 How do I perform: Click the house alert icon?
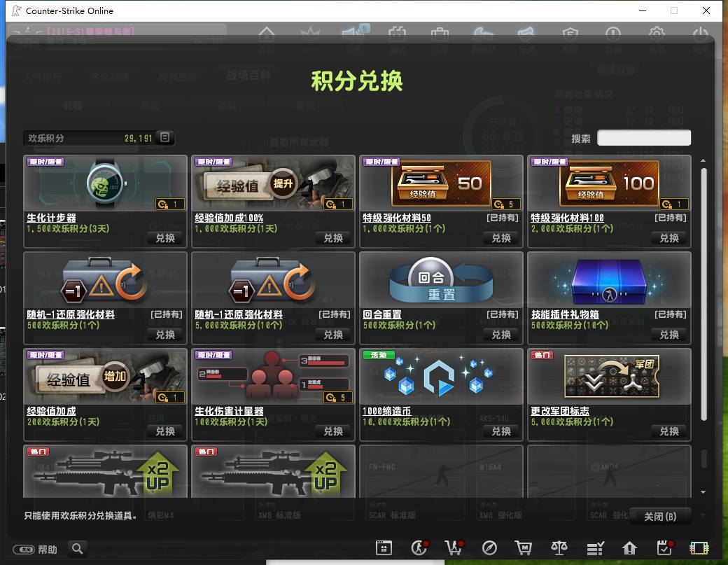[x=629, y=548]
